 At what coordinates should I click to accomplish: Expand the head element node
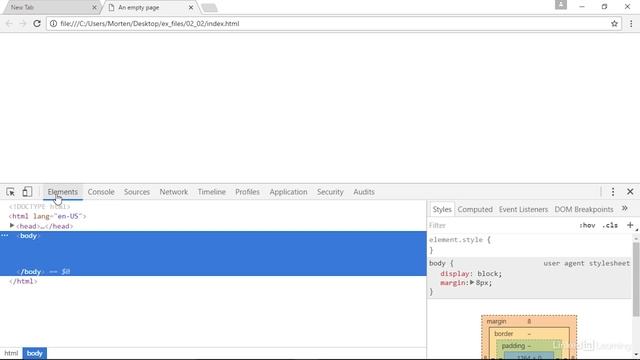[x=12, y=225]
